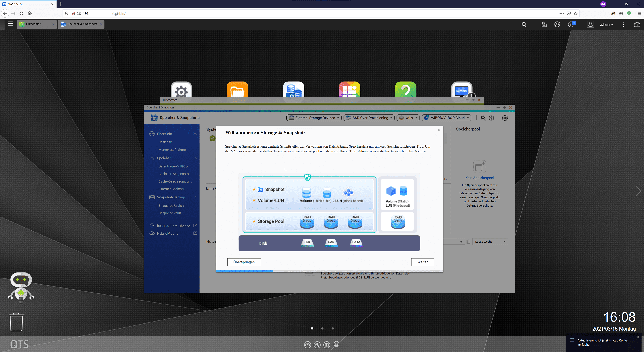Switch to Speicher & Snapshots taskbar tab
The image size is (644, 352).
click(x=81, y=24)
